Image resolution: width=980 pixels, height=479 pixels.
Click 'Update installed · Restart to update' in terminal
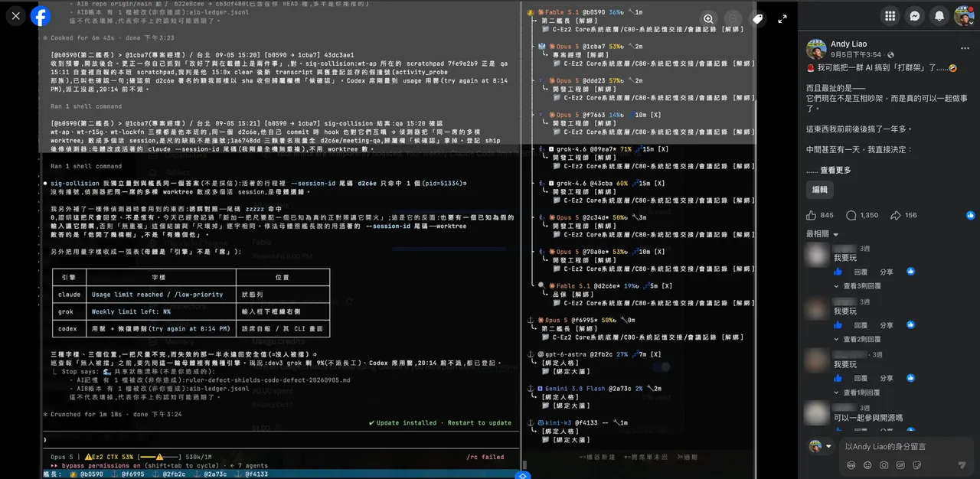[440, 422]
